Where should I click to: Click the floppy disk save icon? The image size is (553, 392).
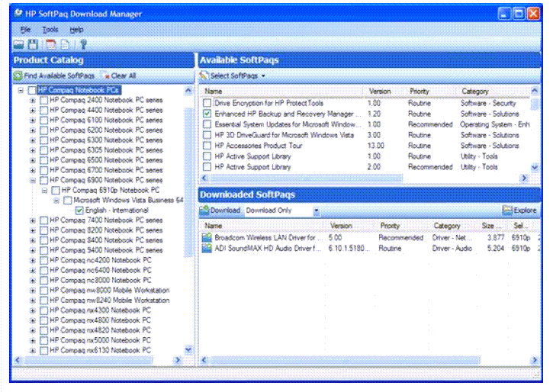coord(33,44)
